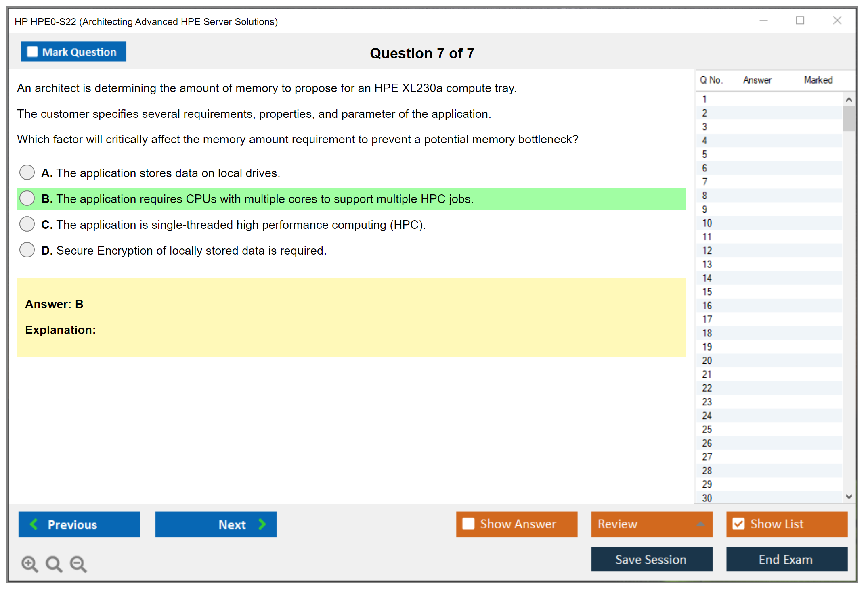This screenshot has width=868, height=593.
Task: Click the Save Session button
Action: (651, 559)
